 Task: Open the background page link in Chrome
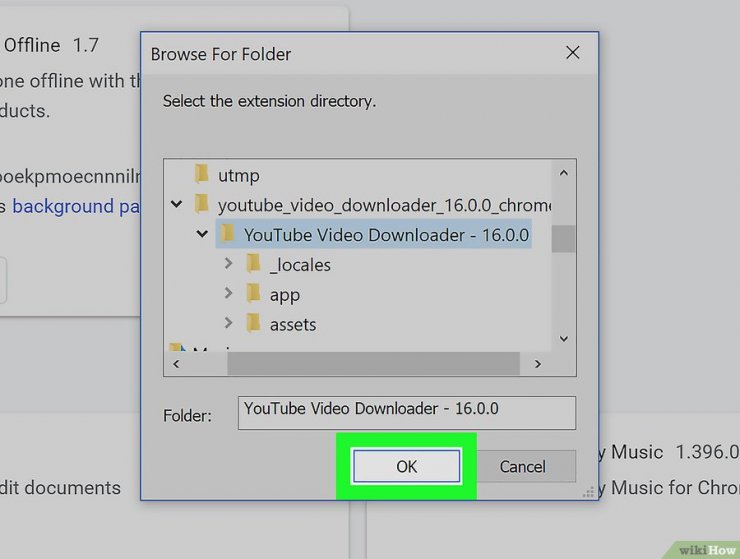(76, 206)
